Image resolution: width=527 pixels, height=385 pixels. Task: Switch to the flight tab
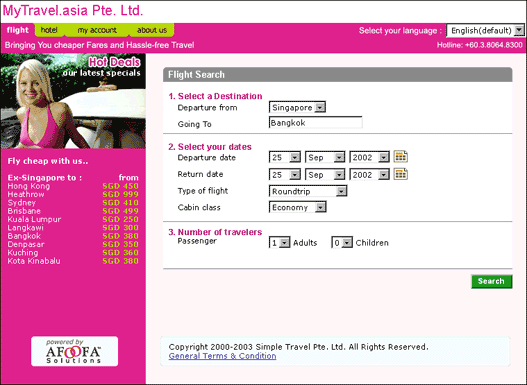coord(17,30)
